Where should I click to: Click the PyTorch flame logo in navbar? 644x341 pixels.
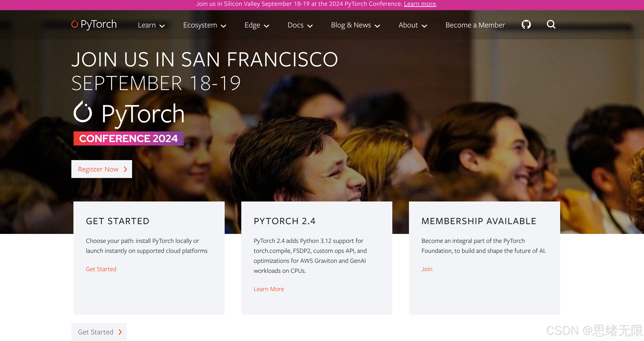74,24
